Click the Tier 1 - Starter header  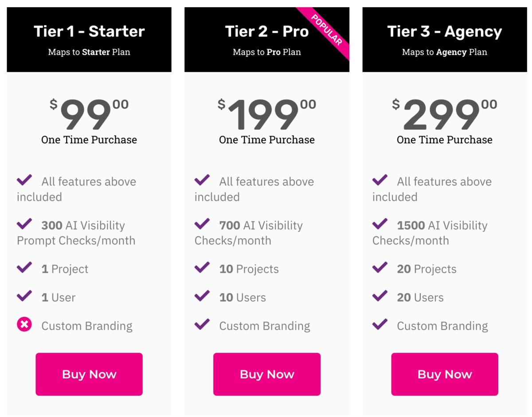(89, 31)
